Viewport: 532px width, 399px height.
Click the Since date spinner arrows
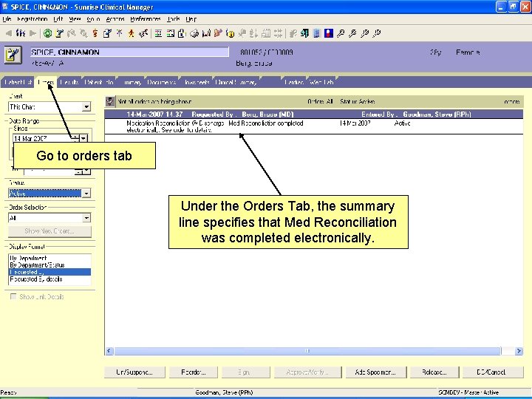pos(75,138)
